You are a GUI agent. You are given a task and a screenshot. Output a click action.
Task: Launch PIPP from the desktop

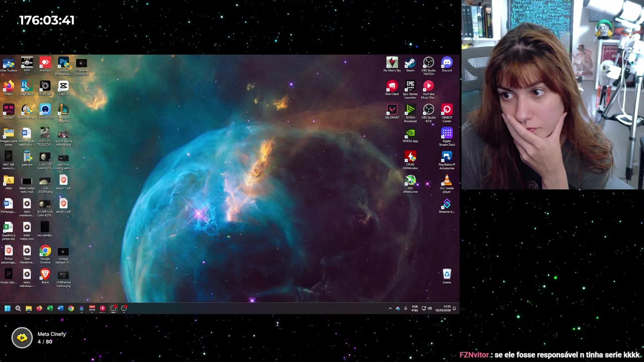[27, 65]
